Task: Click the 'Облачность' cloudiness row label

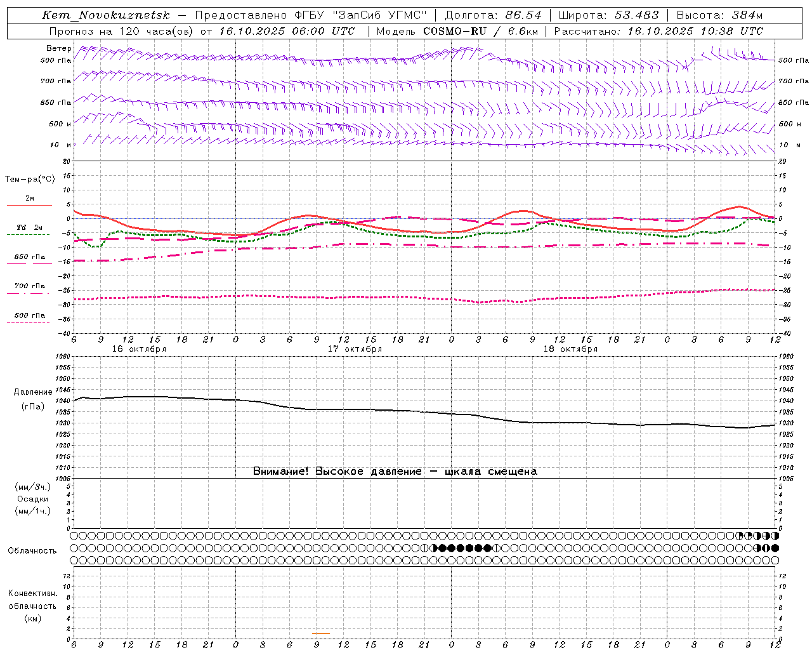Action: pyautogui.click(x=32, y=551)
